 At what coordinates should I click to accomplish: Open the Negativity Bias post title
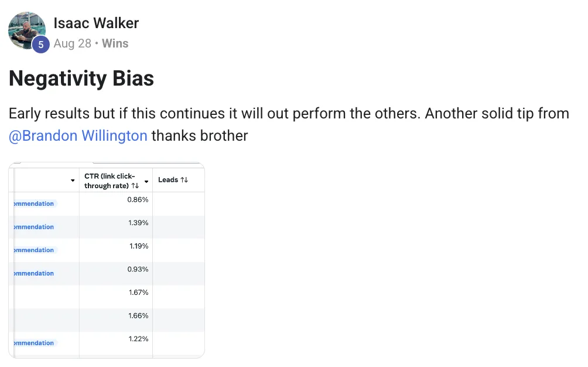pos(81,78)
